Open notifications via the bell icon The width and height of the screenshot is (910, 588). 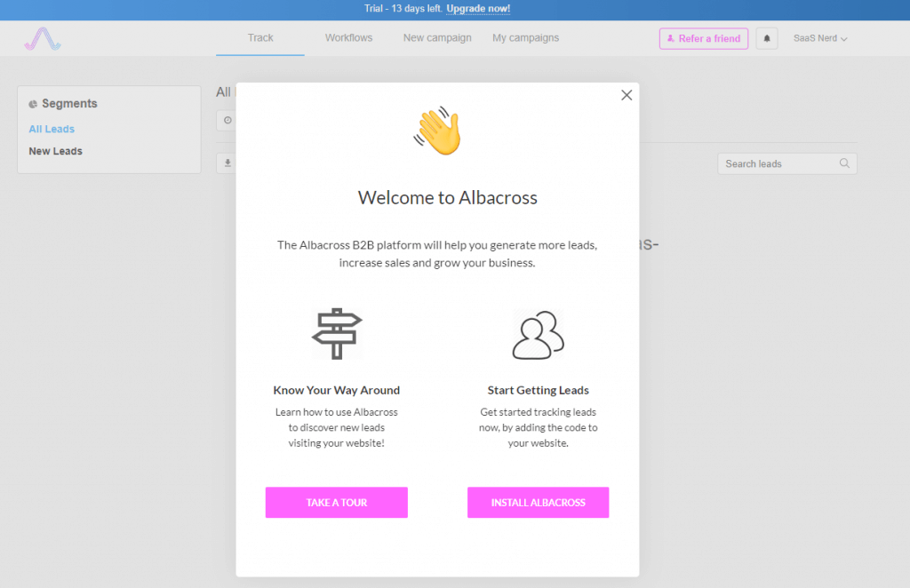pos(766,38)
